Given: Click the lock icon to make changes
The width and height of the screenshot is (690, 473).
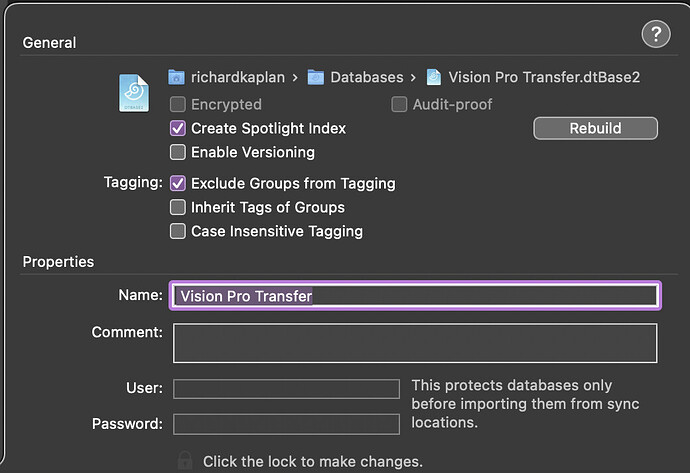Looking at the screenshot, I should point(185,461).
